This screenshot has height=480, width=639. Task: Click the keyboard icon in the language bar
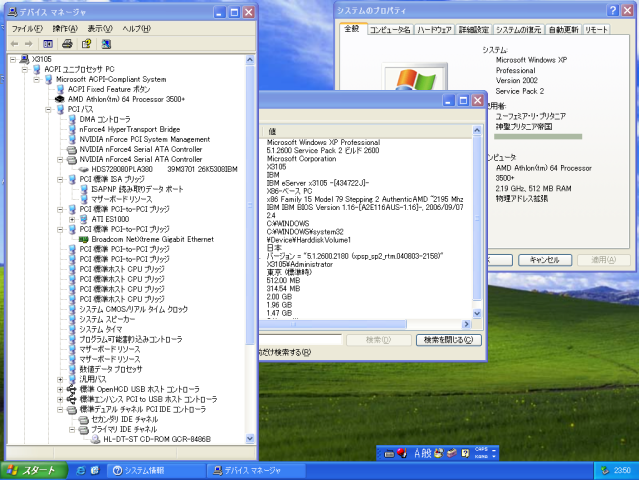point(389,453)
